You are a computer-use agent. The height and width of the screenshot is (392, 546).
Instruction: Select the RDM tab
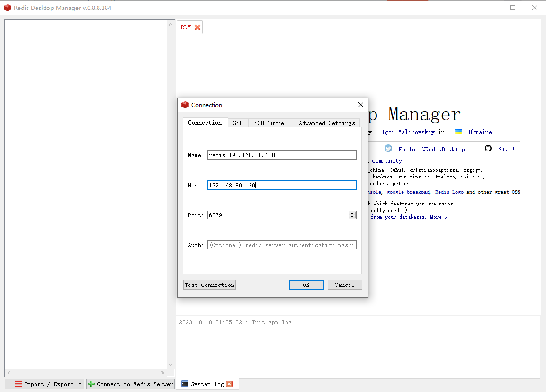coord(186,27)
